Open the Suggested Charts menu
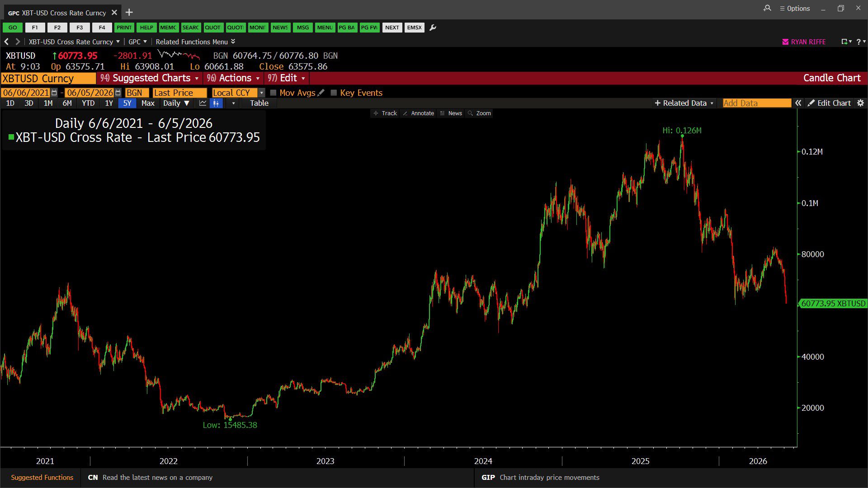The image size is (868, 488). 150,78
